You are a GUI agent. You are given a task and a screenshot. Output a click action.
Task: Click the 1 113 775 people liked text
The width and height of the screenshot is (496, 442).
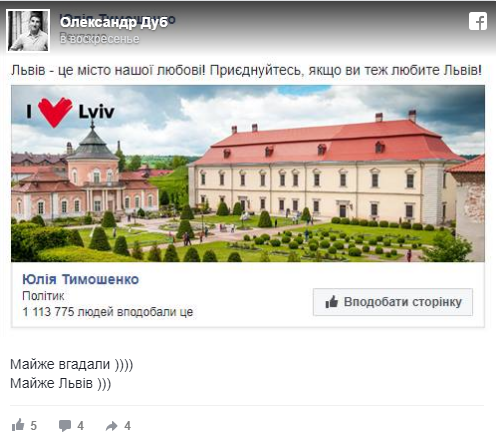tap(108, 312)
